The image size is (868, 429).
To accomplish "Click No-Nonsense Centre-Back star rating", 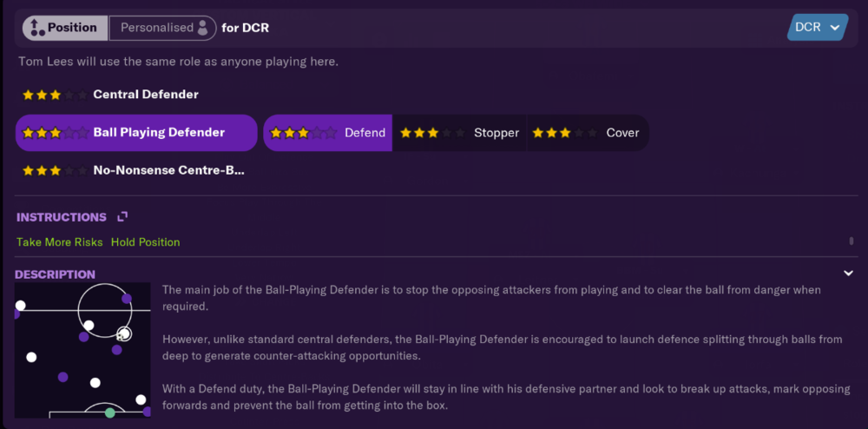I will (55, 170).
